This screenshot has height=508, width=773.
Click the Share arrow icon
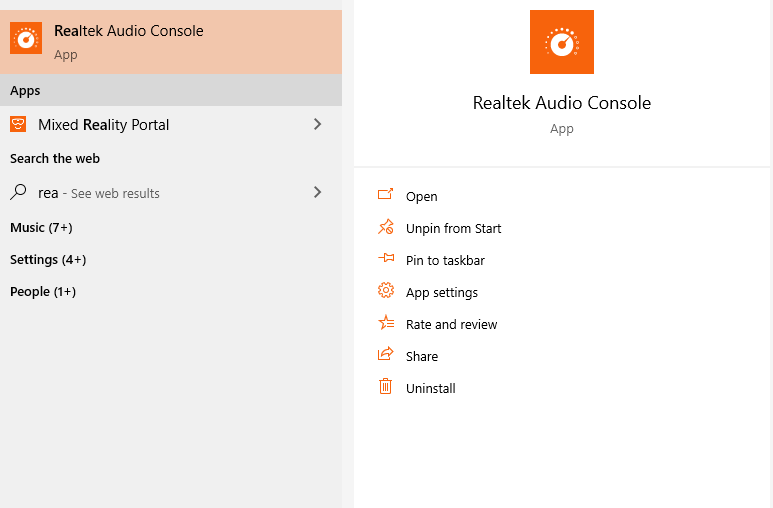(386, 354)
